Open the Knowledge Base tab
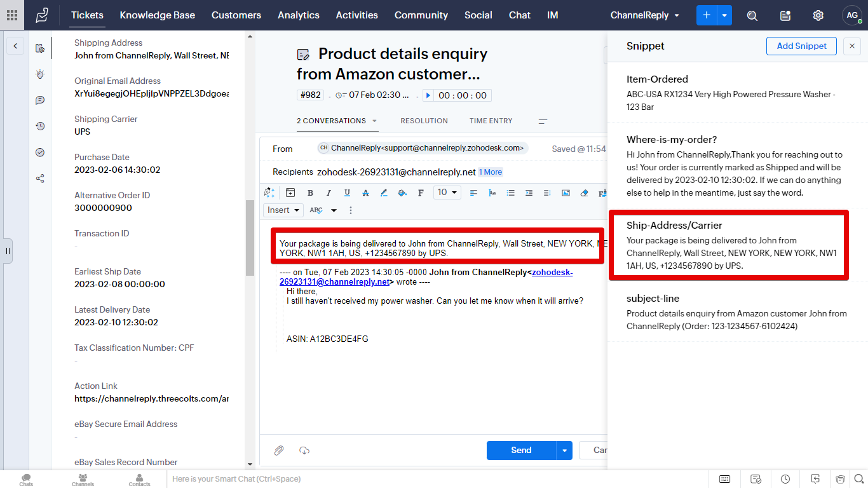868x488 pixels. pos(158,15)
